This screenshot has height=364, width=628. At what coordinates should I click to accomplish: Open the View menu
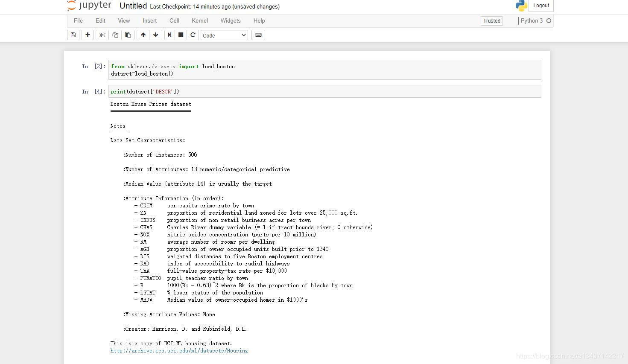pyautogui.click(x=124, y=21)
